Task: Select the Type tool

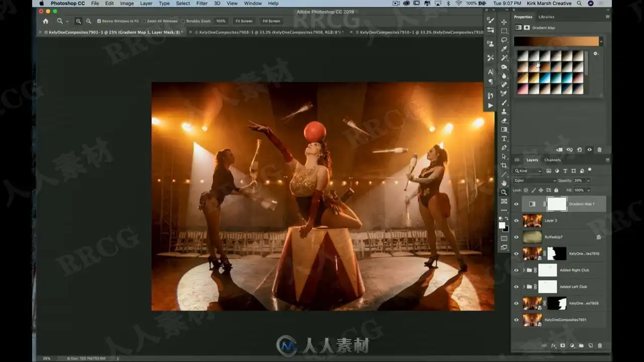Action: point(504,139)
